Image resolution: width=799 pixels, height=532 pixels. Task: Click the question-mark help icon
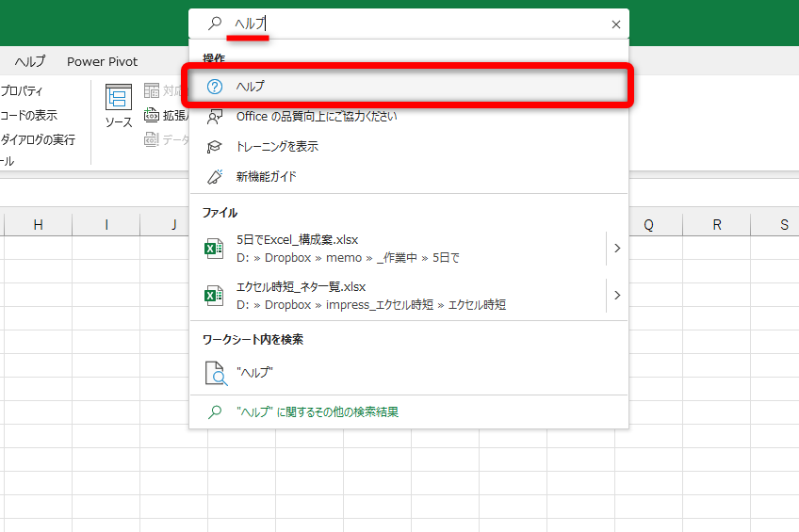(215, 87)
